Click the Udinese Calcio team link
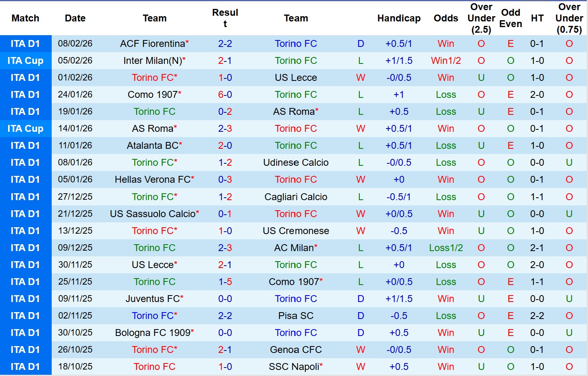 coord(296,163)
